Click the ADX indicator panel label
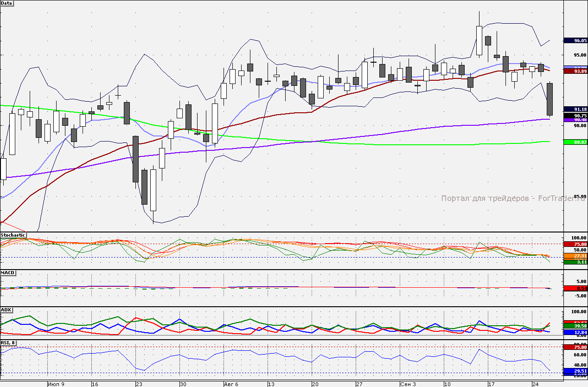 click(x=6, y=310)
